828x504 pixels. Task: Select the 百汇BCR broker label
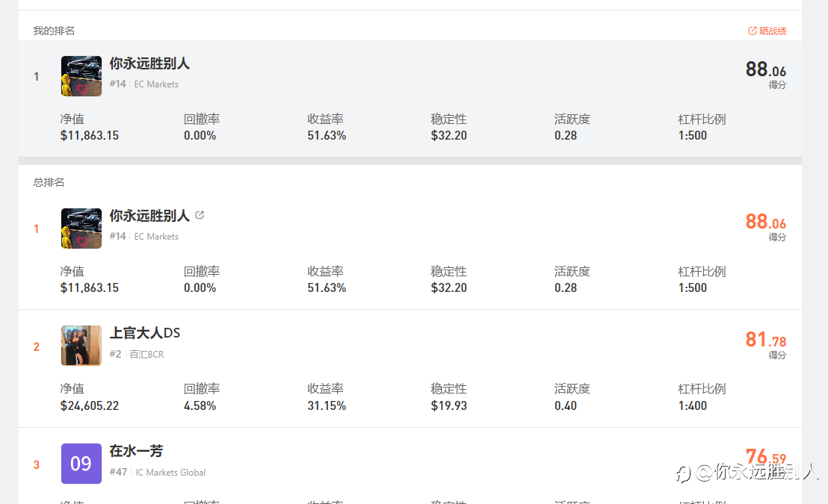coord(146,355)
